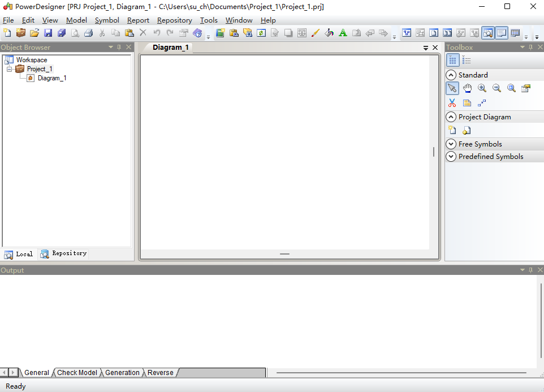This screenshot has height=392, width=544.
Task: Select Diagram_1 in the Object Browser tree
Action: click(x=51, y=78)
